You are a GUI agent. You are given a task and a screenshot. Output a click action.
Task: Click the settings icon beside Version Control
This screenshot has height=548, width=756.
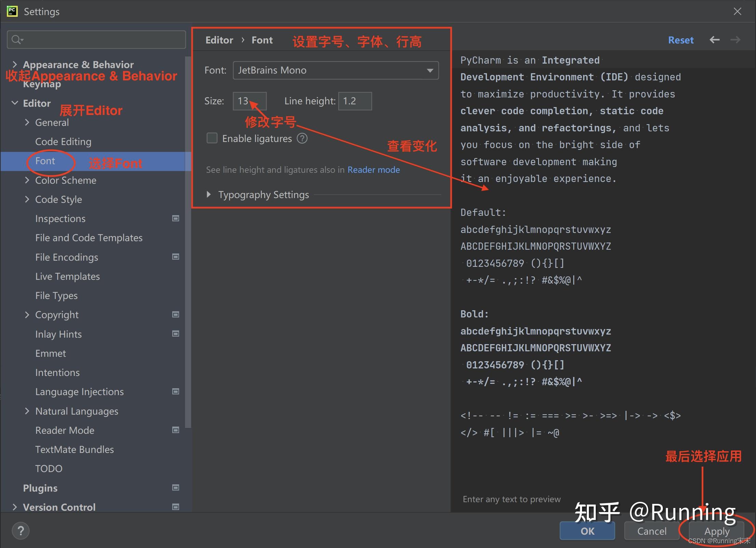(x=176, y=507)
